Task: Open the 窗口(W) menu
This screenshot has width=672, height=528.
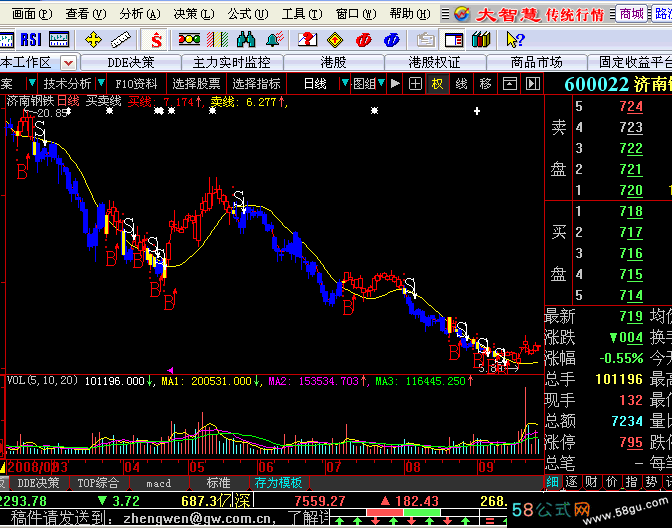Action: pos(356,14)
